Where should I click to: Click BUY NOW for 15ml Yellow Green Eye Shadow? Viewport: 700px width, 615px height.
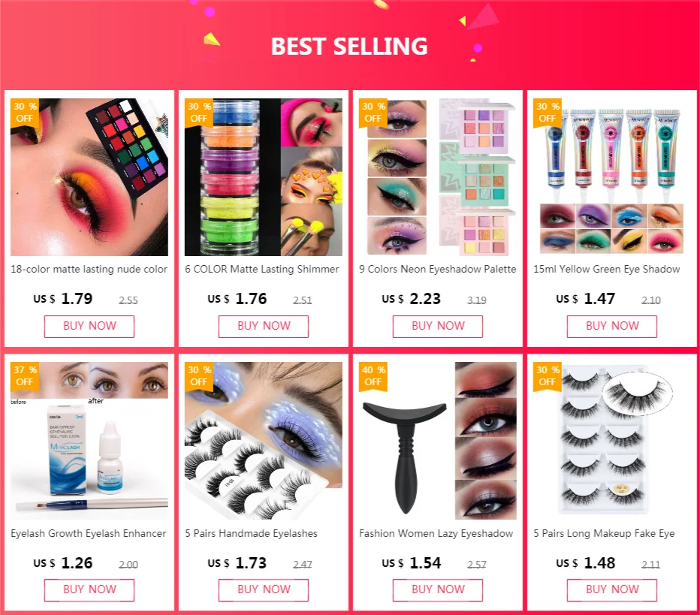611,326
